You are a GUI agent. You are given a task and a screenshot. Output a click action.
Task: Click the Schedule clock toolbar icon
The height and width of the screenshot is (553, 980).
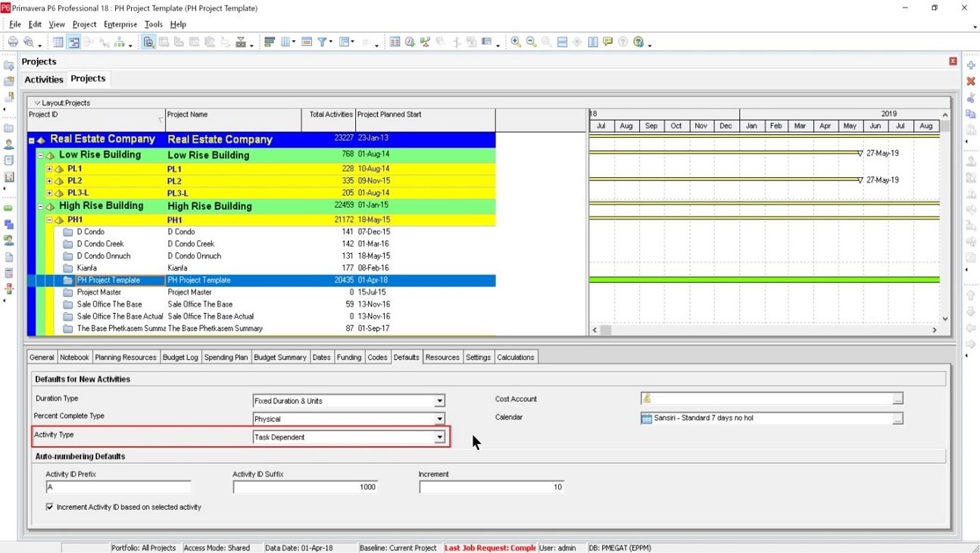pyautogui.click(x=410, y=42)
